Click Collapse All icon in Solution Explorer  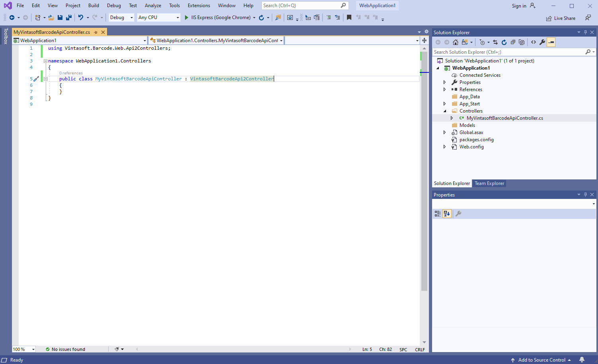click(x=513, y=42)
